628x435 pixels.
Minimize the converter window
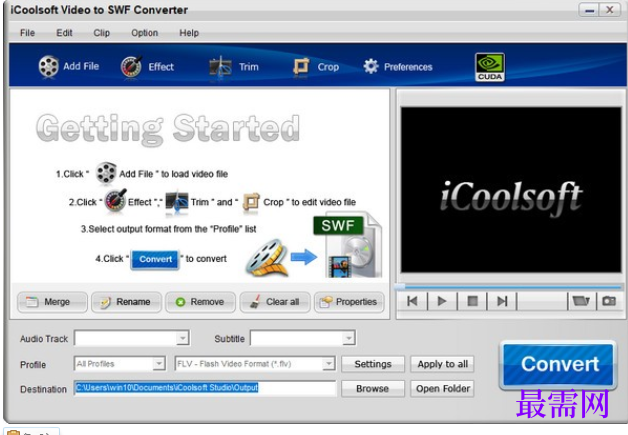[589, 10]
